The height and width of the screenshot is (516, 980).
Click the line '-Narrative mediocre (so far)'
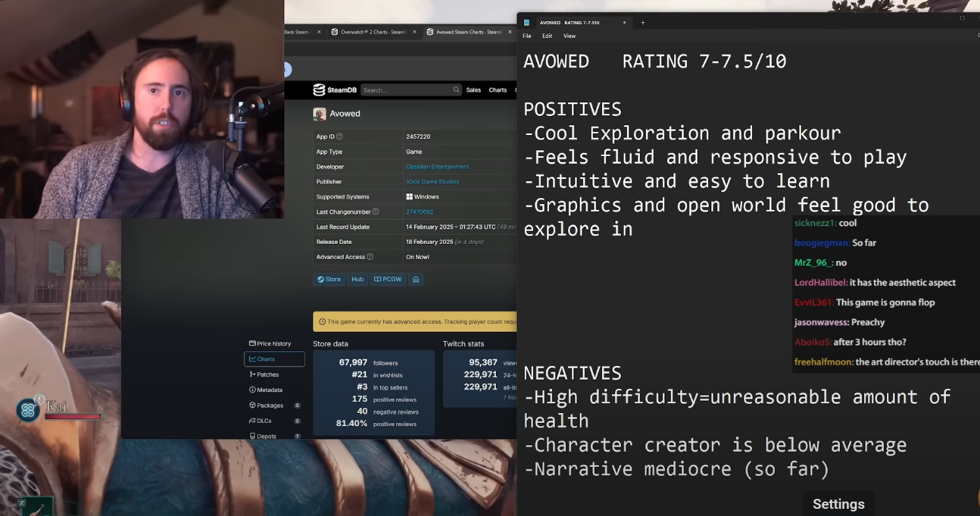pyautogui.click(x=677, y=469)
